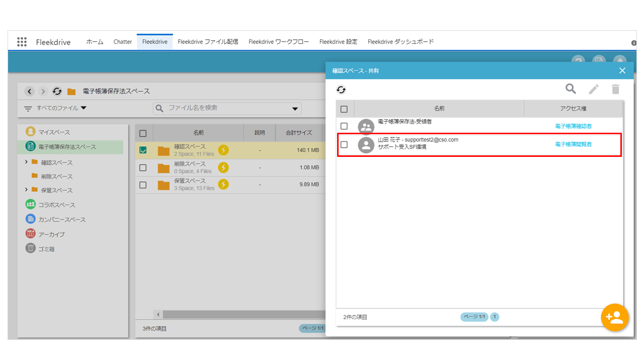Click the horizontal scrollbar left arrow
Screen dimensions: 644x362
point(158,315)
